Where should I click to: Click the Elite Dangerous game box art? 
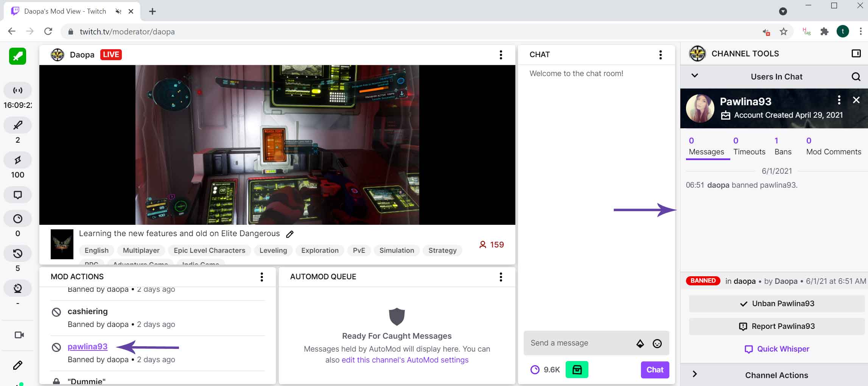pyautogui.click(x=62, y=244)
